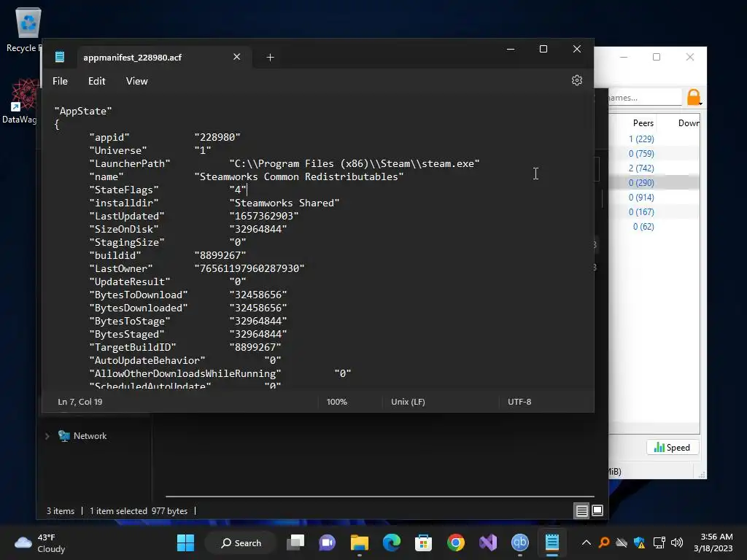Click the orange lock icon in qBittorrent

(694, 97)
